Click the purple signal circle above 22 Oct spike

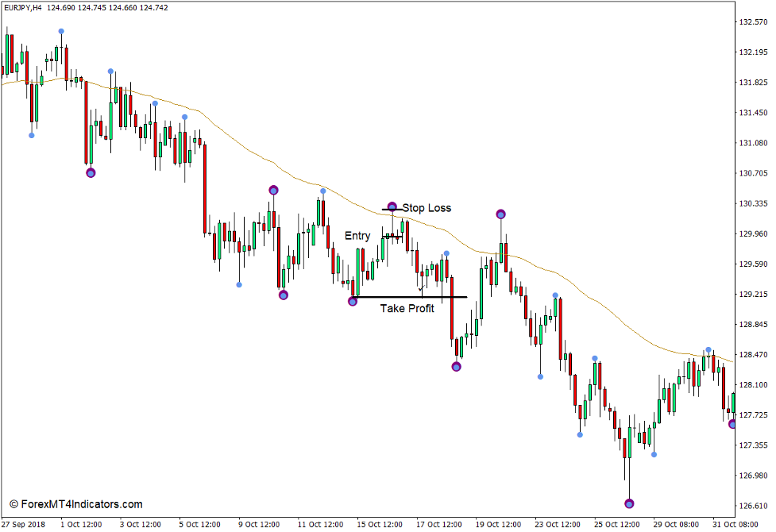[500, 214]
